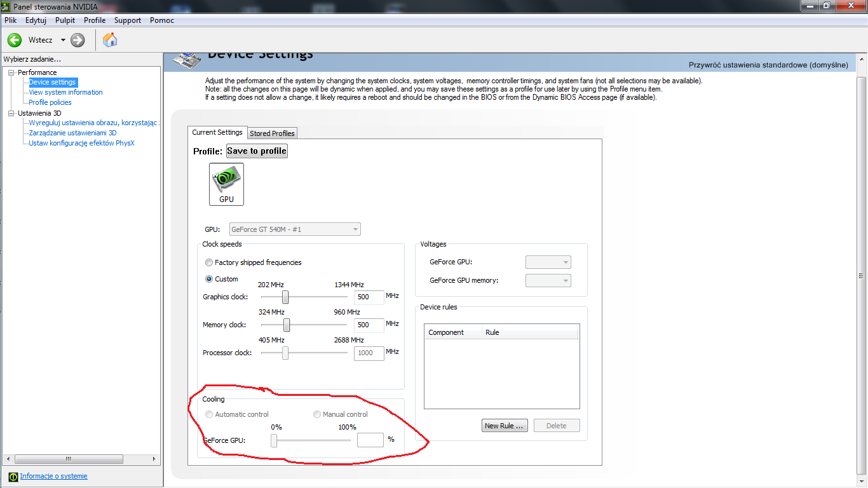The width and height of the screenshot is (868, 488).
Task: Click the Memory clock slider handle
Action: tap(287, 325)
